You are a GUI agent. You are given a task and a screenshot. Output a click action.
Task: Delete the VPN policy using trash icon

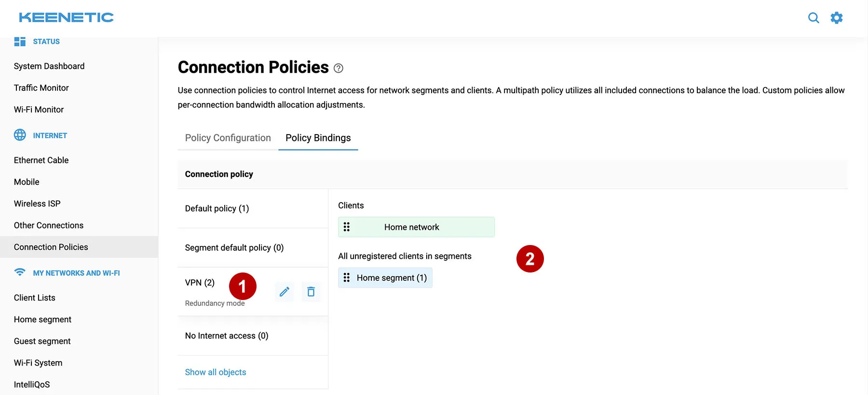pyautogui.click(x=311, y=292)
